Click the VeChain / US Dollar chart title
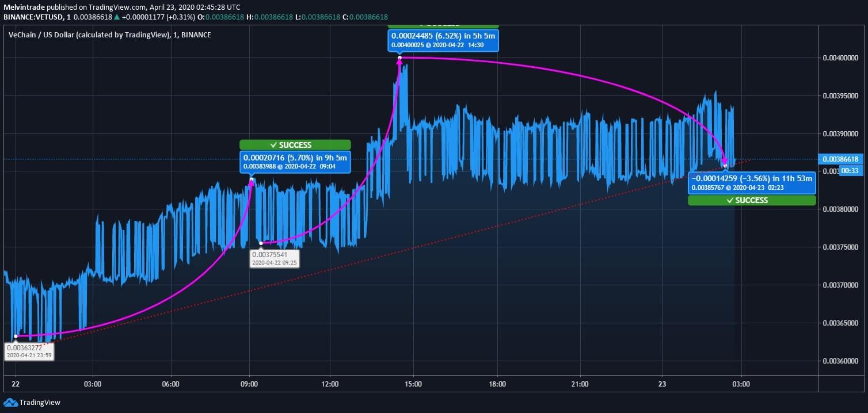868x413 pixels. 110,35
